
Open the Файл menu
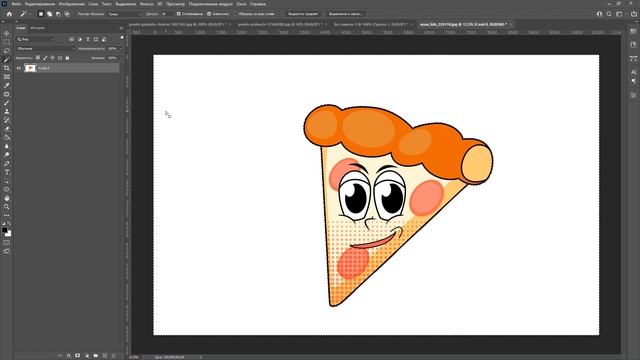16,4
